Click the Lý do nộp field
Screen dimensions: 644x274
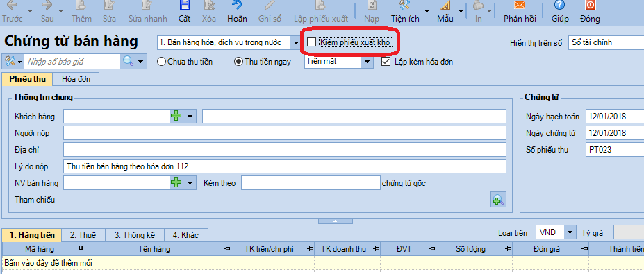(x=285, y=166)
